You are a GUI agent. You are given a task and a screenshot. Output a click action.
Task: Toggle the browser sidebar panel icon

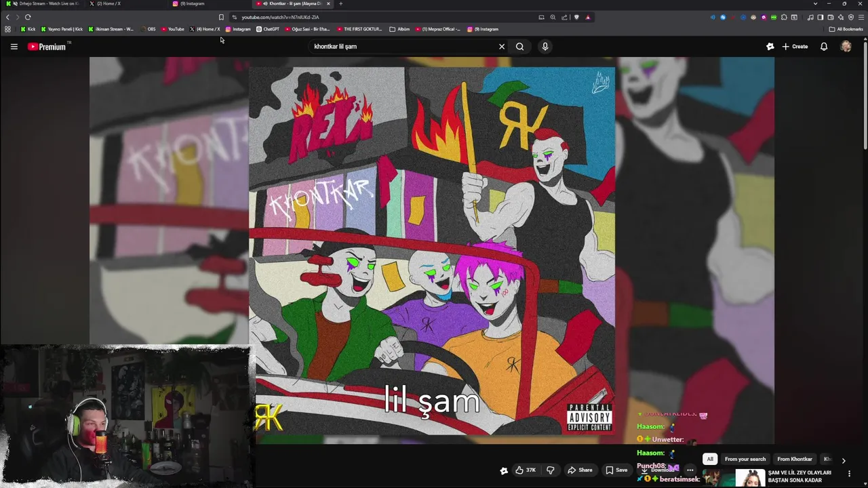click(x=821, y=17)
